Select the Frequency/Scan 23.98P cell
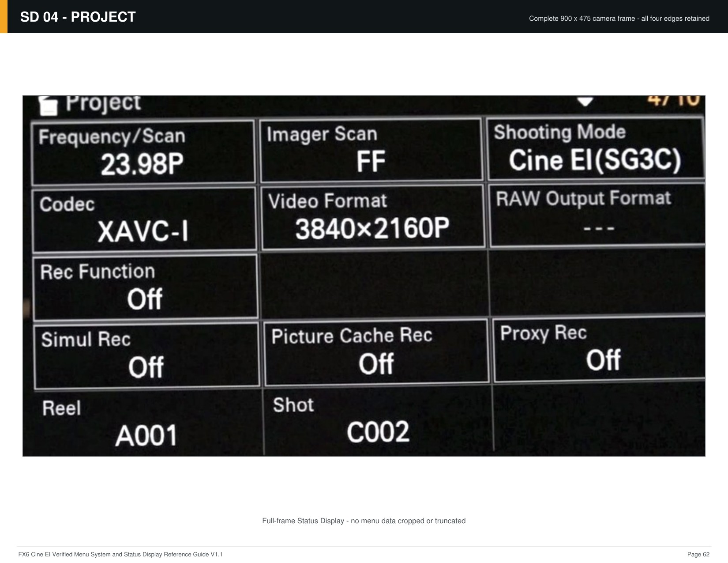 click(x=143, y=151)
